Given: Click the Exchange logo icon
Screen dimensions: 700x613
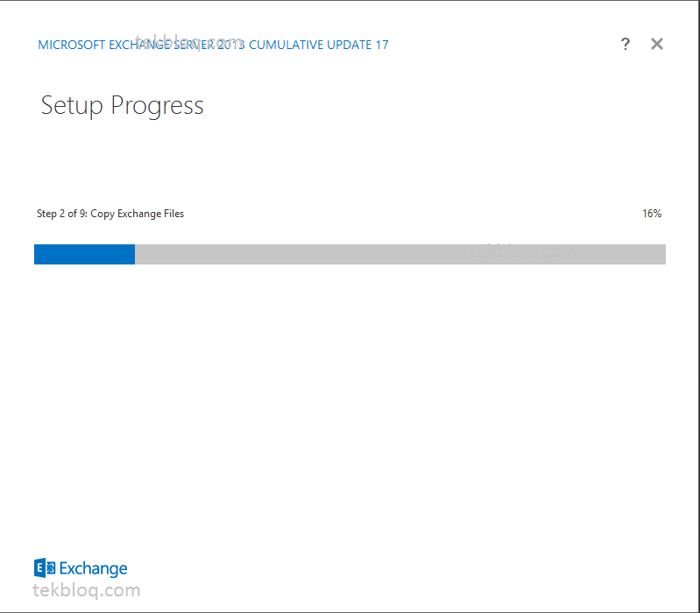Looking at the screenshot, I should (x=45, y=568).
